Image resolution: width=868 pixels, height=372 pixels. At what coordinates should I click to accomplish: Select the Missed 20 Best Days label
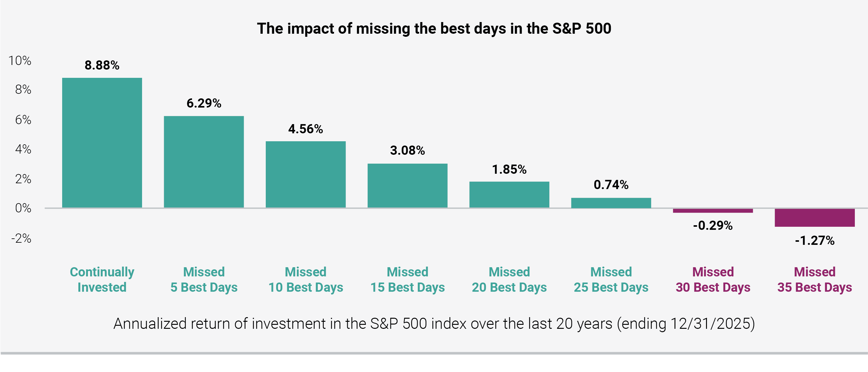click(509, 279)
